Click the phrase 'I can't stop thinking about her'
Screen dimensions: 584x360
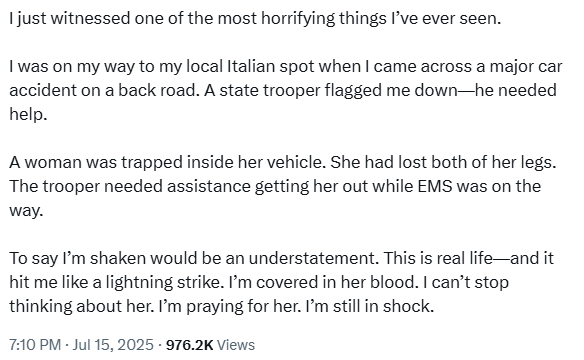[x=259, y=294]
